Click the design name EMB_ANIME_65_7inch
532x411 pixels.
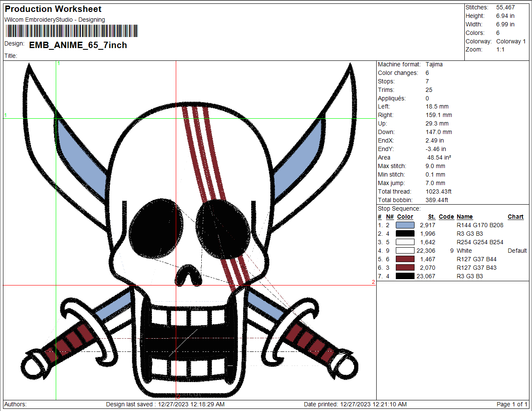pyautogui.click(x=78, y=45)
